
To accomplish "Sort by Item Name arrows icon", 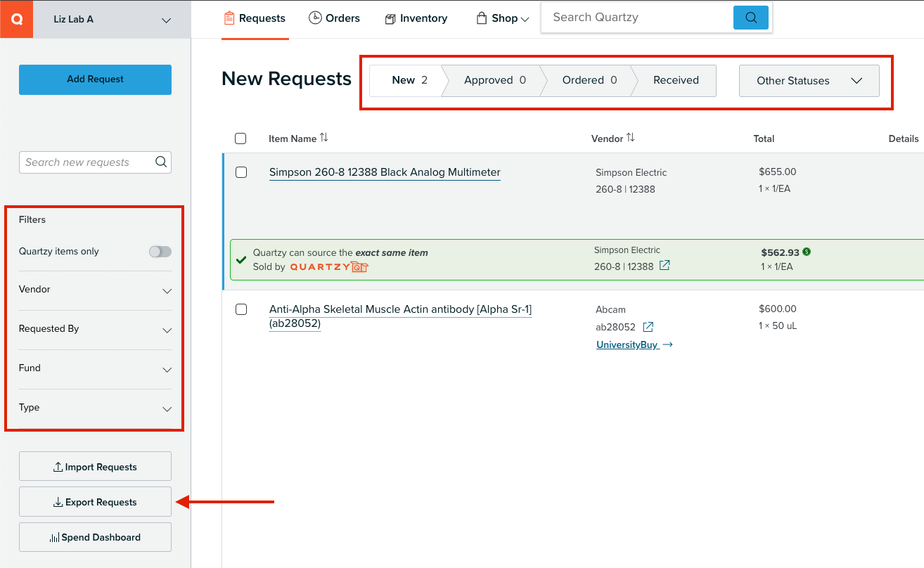I will (x=324, y=138).
